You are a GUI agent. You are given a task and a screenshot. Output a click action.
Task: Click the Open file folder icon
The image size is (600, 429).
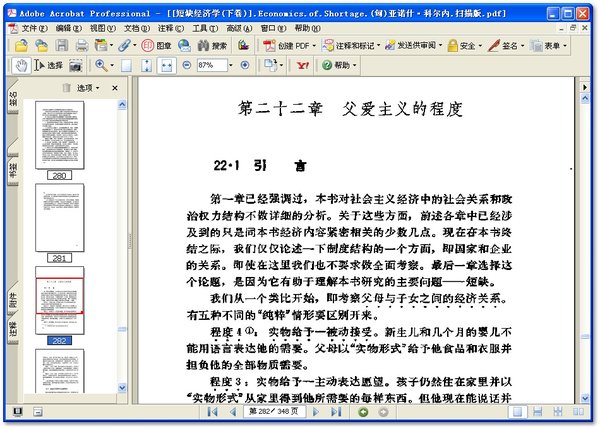21,46
